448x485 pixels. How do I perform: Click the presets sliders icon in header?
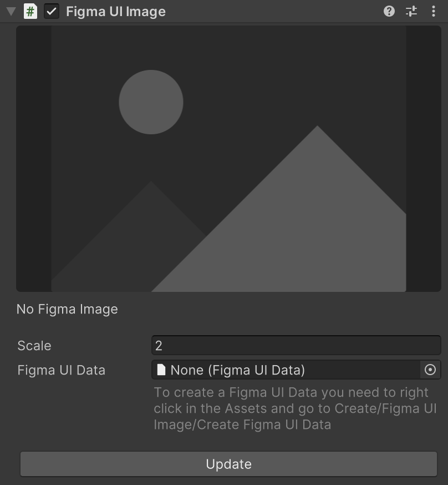click(x=411, y=11)
